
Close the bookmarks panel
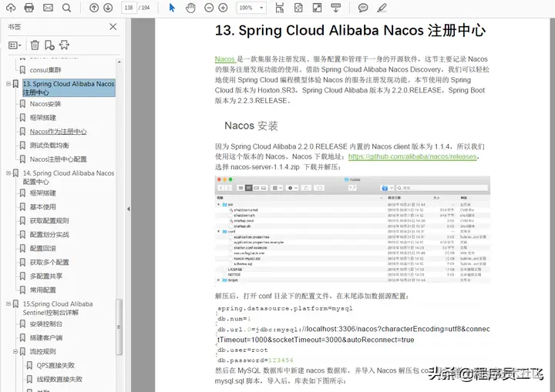tap(113, 26)
